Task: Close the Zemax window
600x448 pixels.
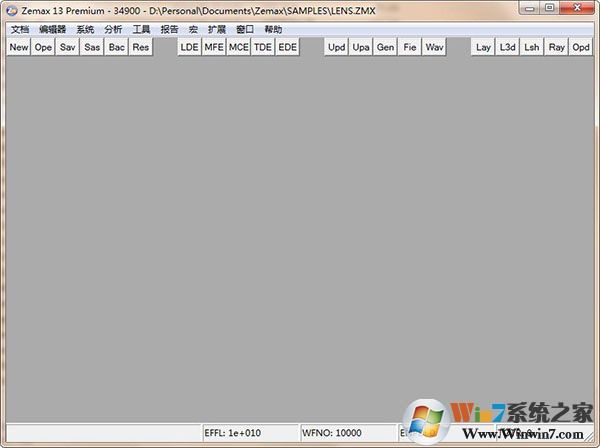Action: 577,8
